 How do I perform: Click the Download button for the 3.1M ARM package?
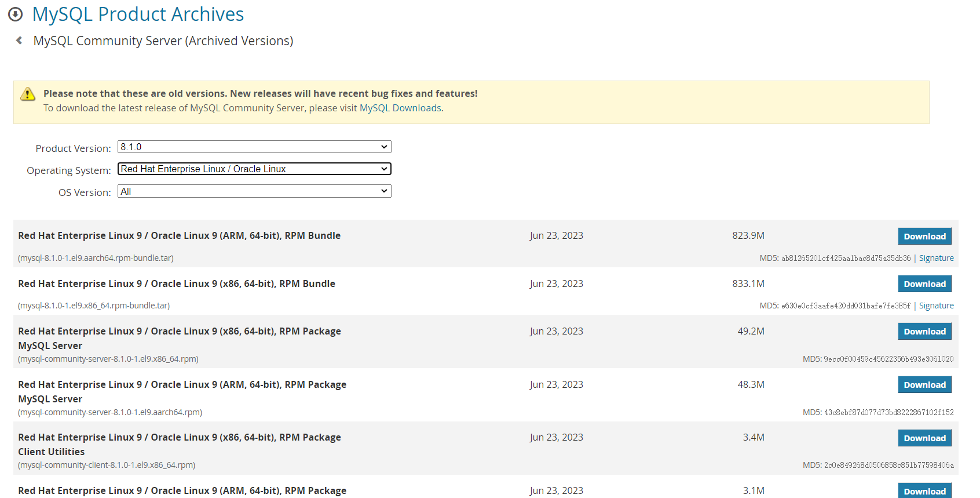tap(924, 490)
